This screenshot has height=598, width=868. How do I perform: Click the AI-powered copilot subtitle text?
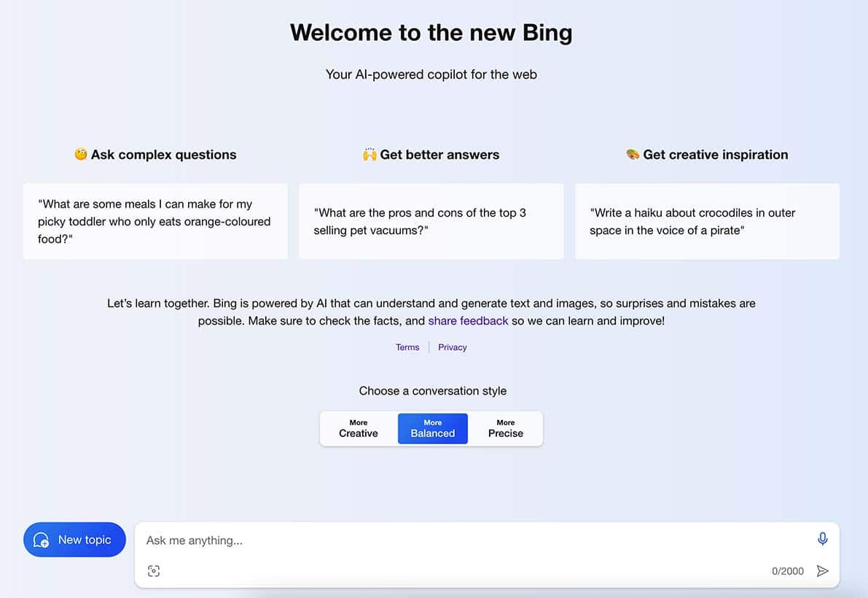431,74
